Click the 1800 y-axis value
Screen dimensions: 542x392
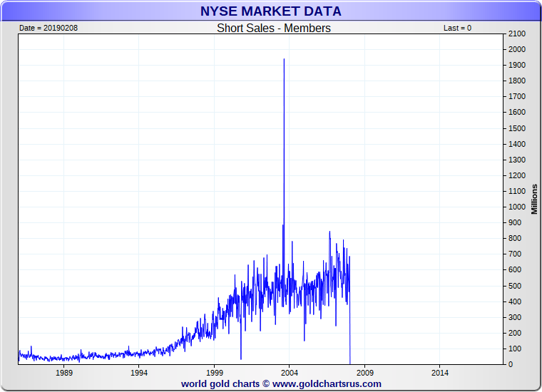517,81
